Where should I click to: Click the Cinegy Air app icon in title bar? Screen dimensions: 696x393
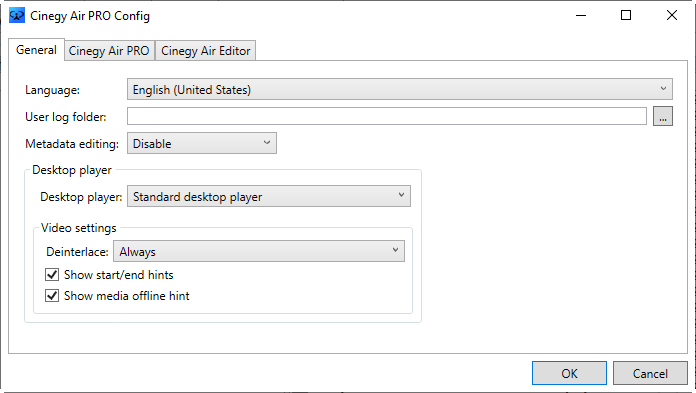tap(17, 16)
